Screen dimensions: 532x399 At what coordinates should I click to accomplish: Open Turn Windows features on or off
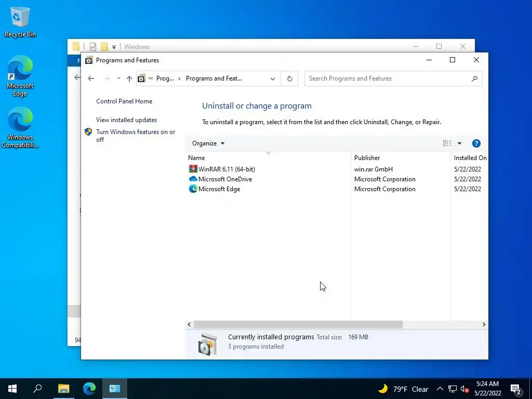(x=136, y=136)
